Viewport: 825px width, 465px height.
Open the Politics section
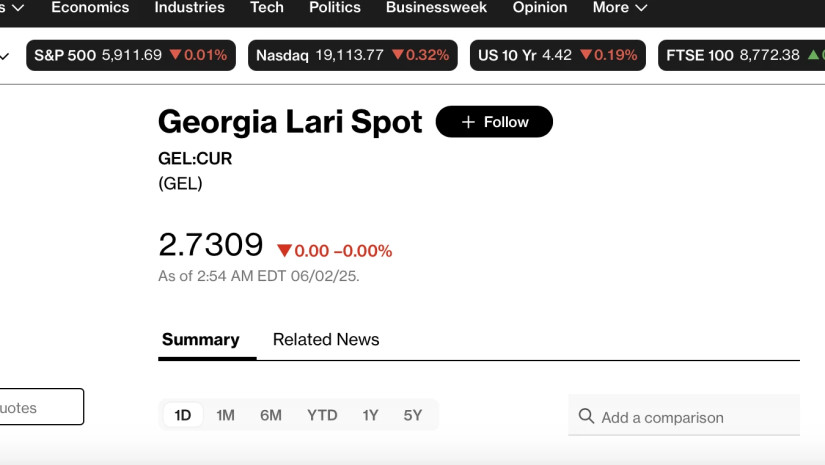pos(335,8)
